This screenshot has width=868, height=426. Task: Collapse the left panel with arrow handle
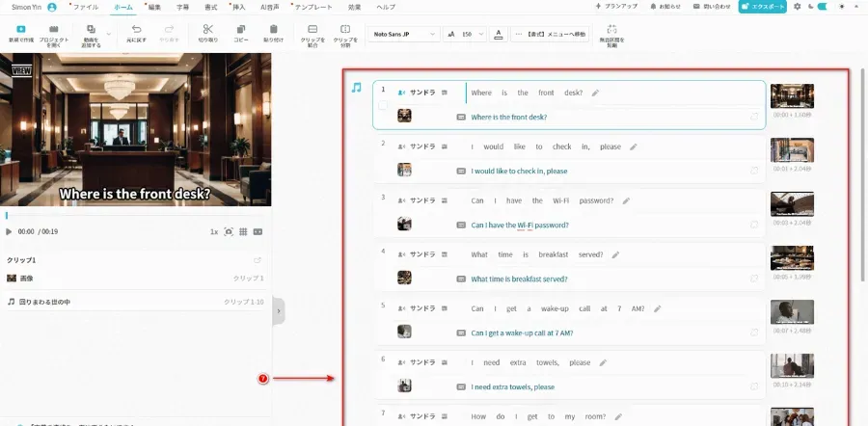(x=279, y=311)
